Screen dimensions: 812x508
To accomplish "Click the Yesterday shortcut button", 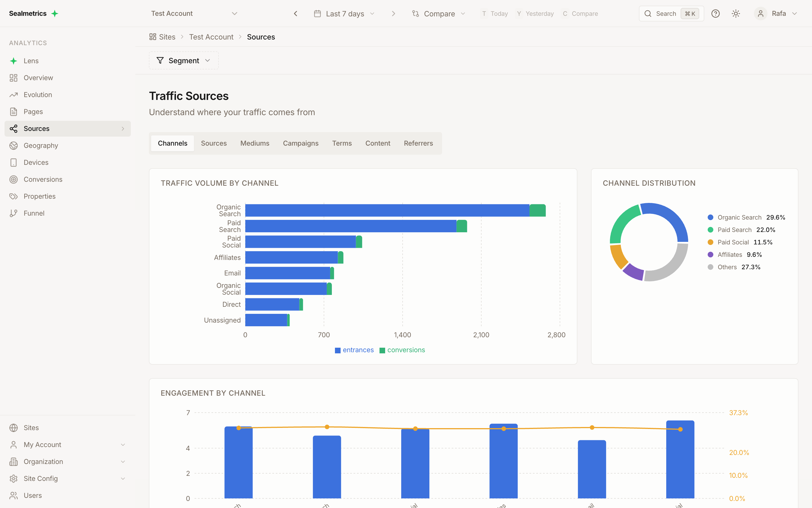I will (535, 14).
